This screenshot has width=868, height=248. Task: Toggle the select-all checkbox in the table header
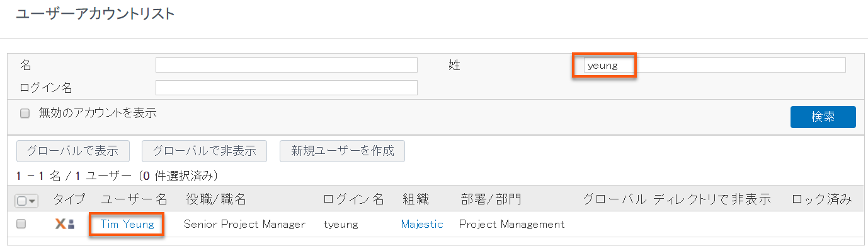pyautogui.click(x=21, y=201)
